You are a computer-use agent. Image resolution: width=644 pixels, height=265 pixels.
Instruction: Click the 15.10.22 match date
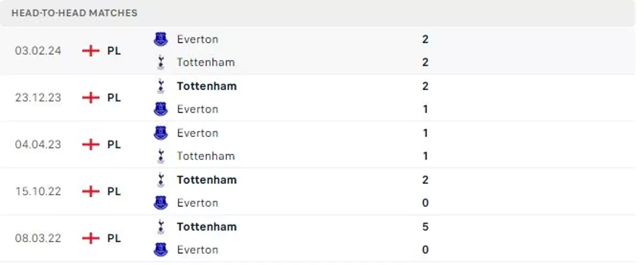pos(38,191)
